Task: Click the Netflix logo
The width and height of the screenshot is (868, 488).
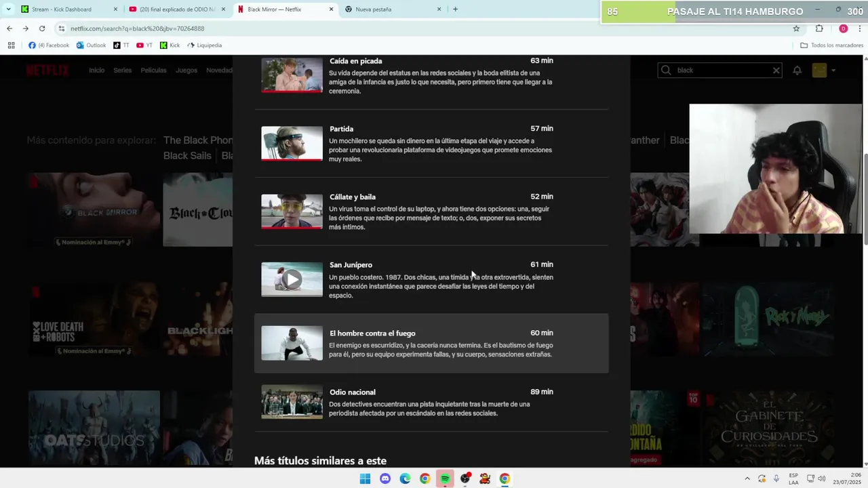Action: coord(47,70)
